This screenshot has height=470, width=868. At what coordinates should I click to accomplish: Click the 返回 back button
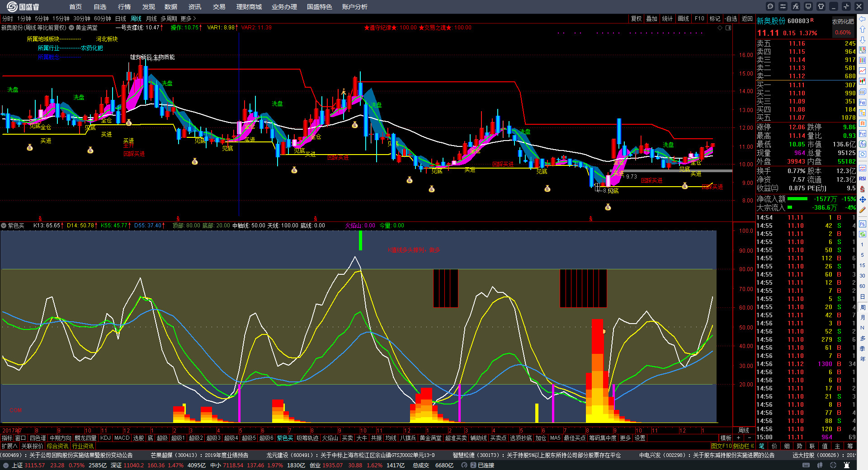pyautogui.click(x=747, y=19)
